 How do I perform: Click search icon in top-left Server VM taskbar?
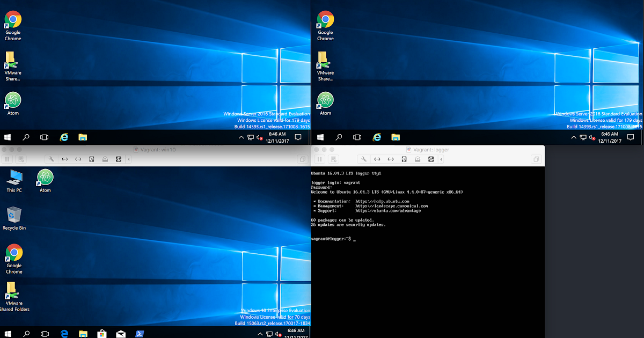[26, 137]
